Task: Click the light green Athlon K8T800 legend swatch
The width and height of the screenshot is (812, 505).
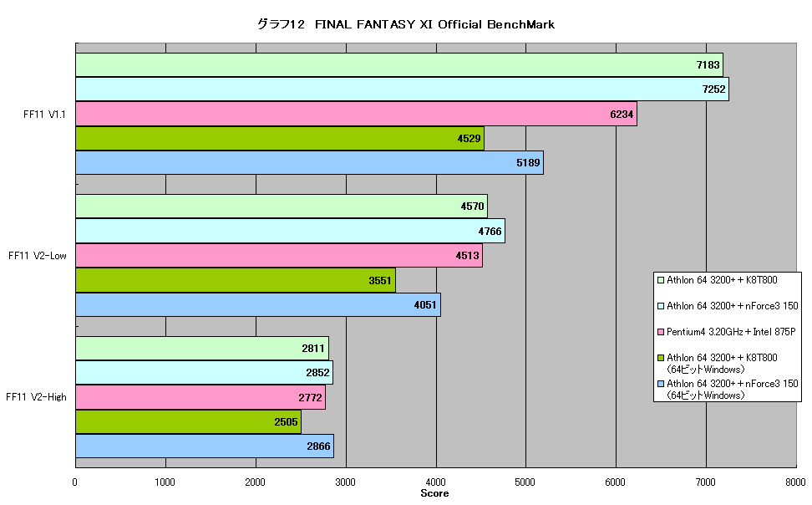Action: 660,280
